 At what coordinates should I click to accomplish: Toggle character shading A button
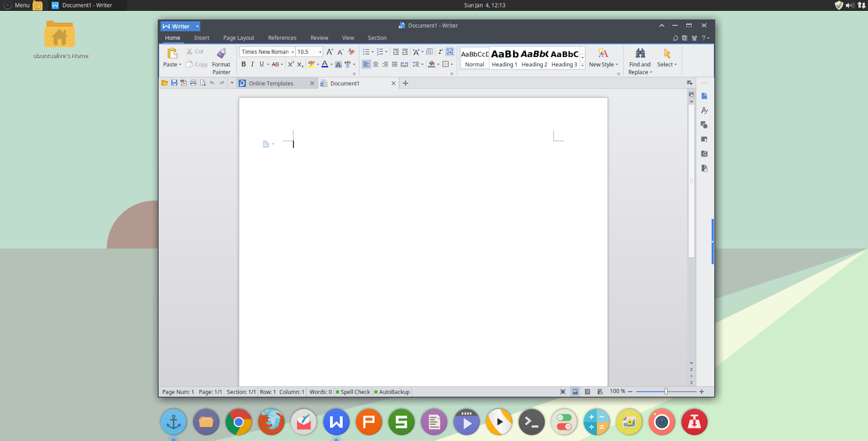pyautogui.click(x=338, y=65)
